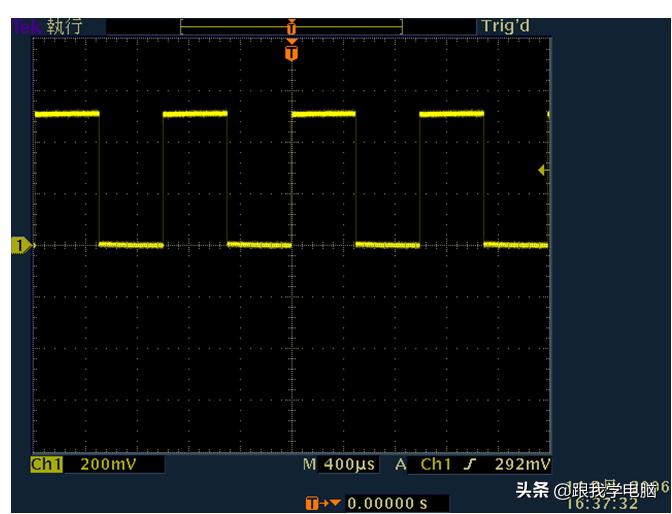This screenshot has width=672, height=514.
Task: Click the 200mV vertical scale readout
Action: click(x=108, y=464)
